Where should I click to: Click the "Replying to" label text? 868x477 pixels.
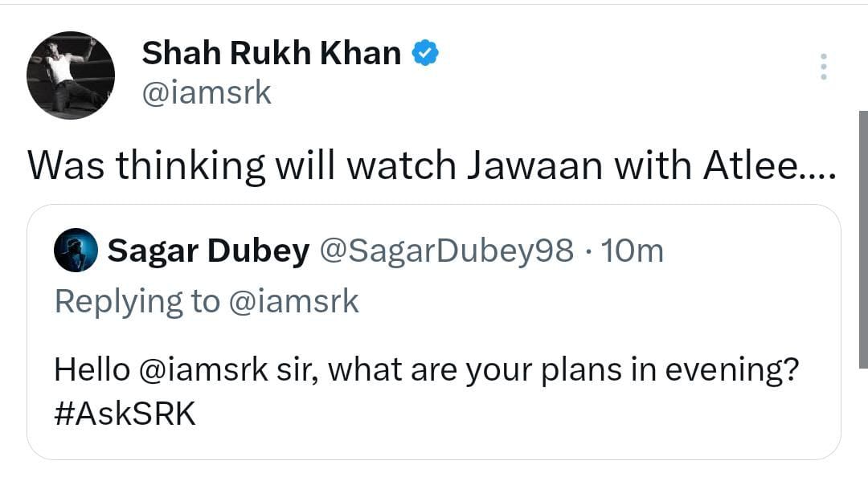[137, 301]
